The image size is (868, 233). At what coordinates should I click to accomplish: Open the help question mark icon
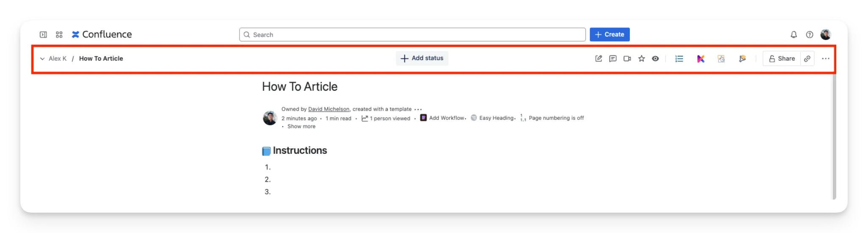810,35
